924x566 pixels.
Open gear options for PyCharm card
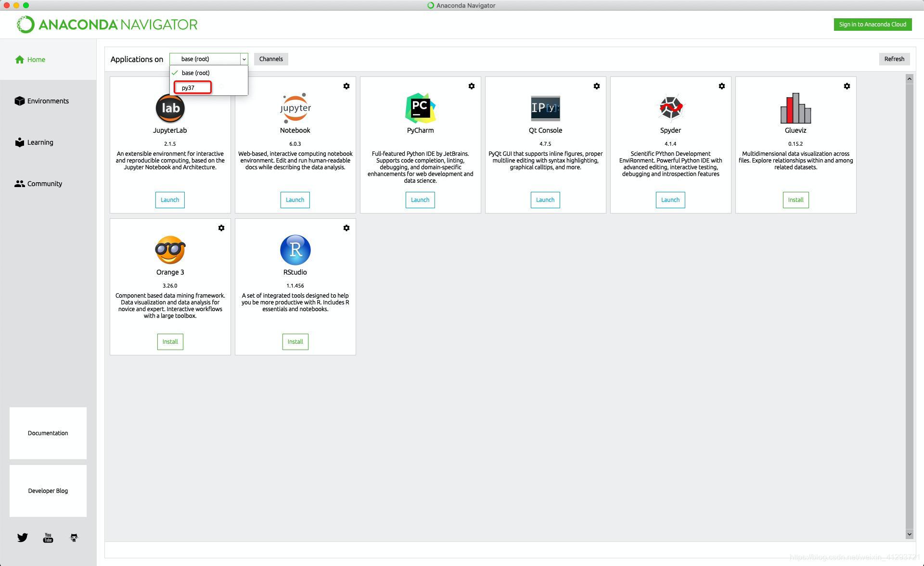(472, 86)
